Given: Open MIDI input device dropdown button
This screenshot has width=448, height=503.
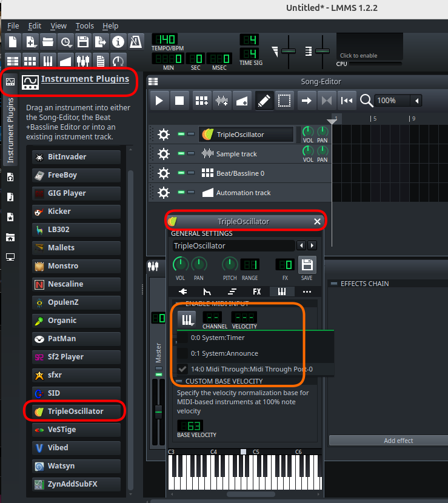Looking at the screenshot, I should tap(187, 319).
